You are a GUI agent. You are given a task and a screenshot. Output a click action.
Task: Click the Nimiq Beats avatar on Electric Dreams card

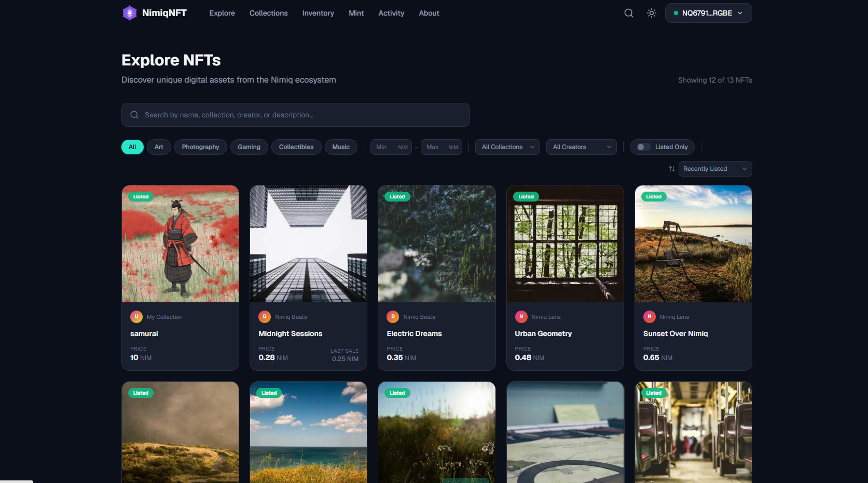point(393,317)
